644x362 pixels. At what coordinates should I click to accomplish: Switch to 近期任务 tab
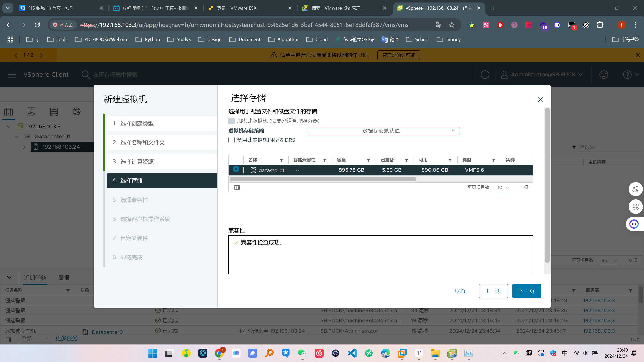[x=35, y=278]
